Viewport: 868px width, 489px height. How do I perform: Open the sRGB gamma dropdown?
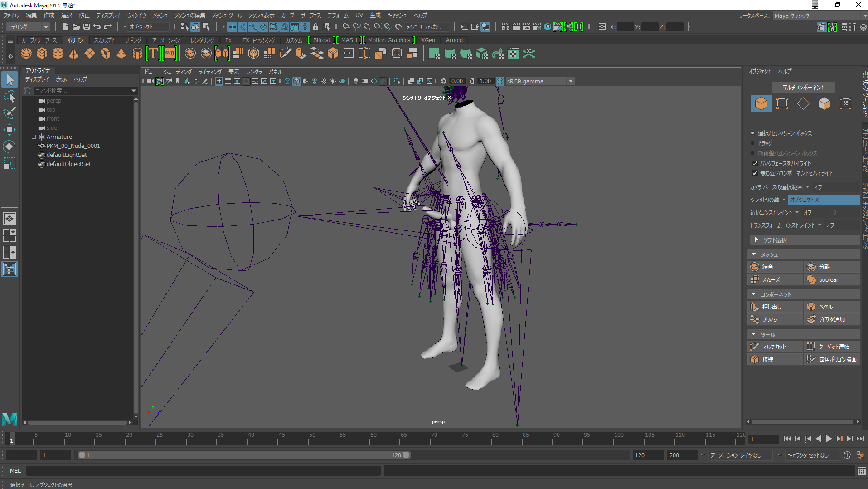pos(571,81)
